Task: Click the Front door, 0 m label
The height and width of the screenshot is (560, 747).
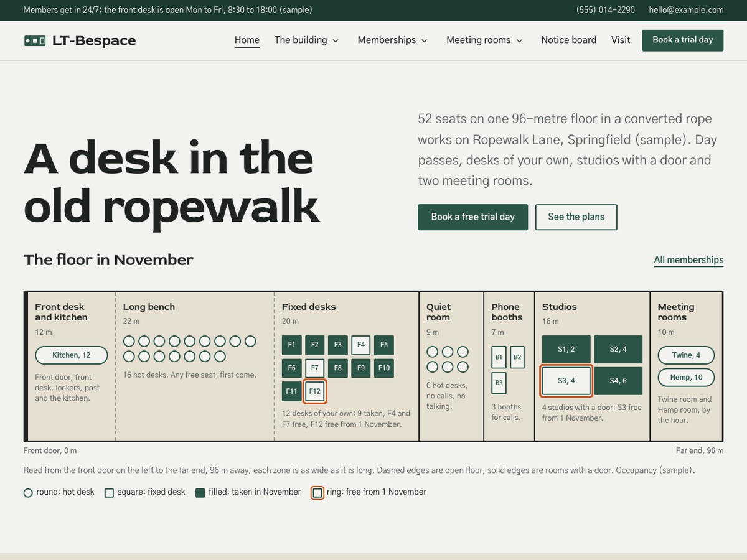Action: [x=50, y=450]
